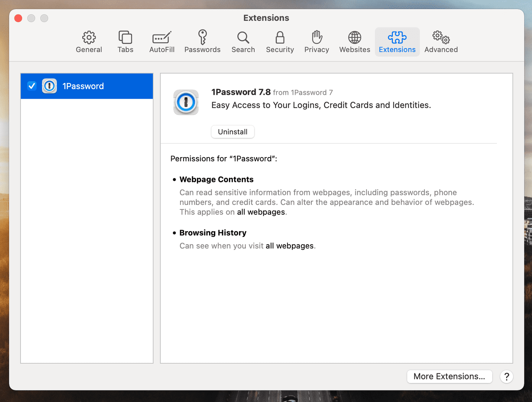Select the Passwords key icon

click(203, 37)
